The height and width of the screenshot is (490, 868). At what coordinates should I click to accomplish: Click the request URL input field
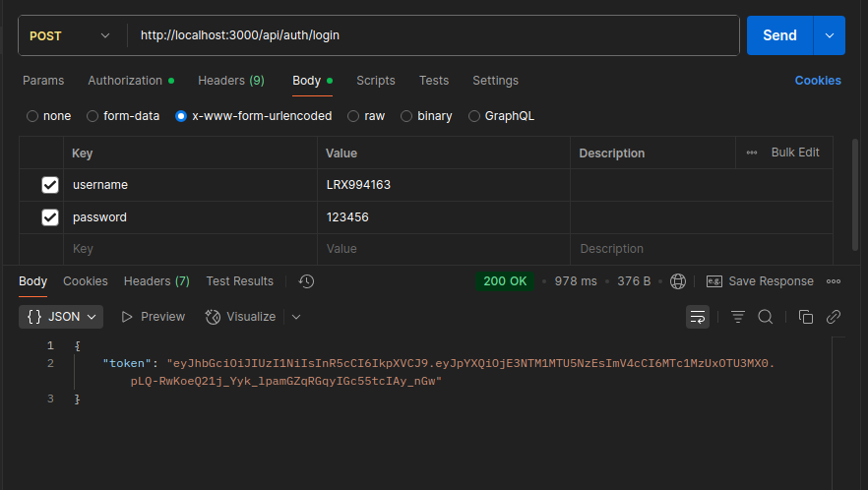pyautogui.click(x=433, y=35)
